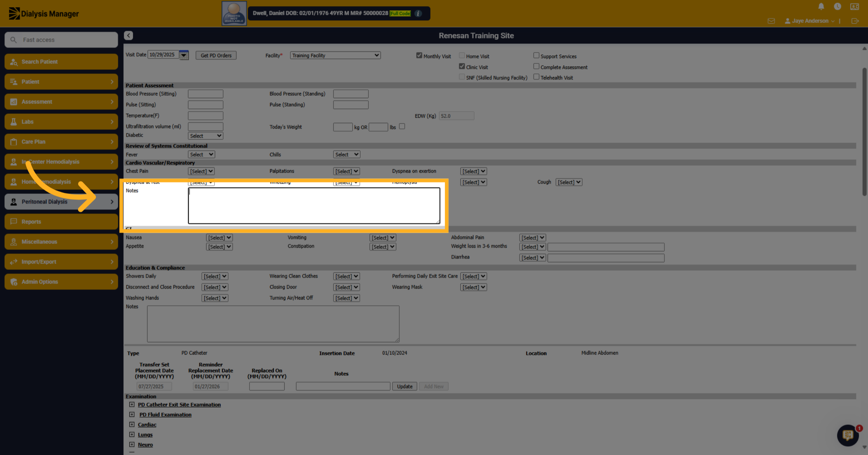Click the vertical page scrollbar
Image resolution: width=868 pixels, height=455 pixels.
click(864, 132)
